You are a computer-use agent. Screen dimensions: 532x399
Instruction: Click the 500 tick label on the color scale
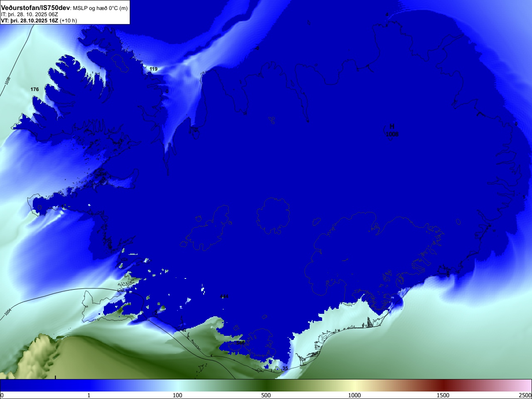point(266,395)
